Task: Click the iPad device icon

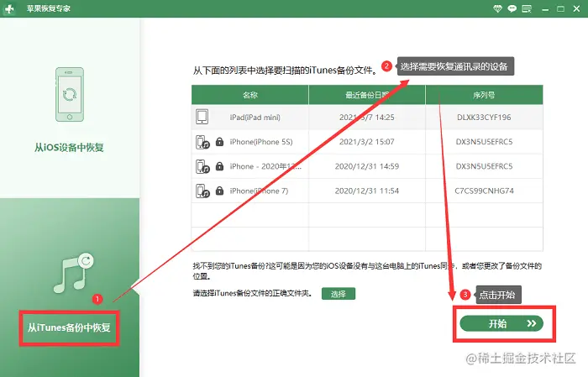Action: coord(202,117)
